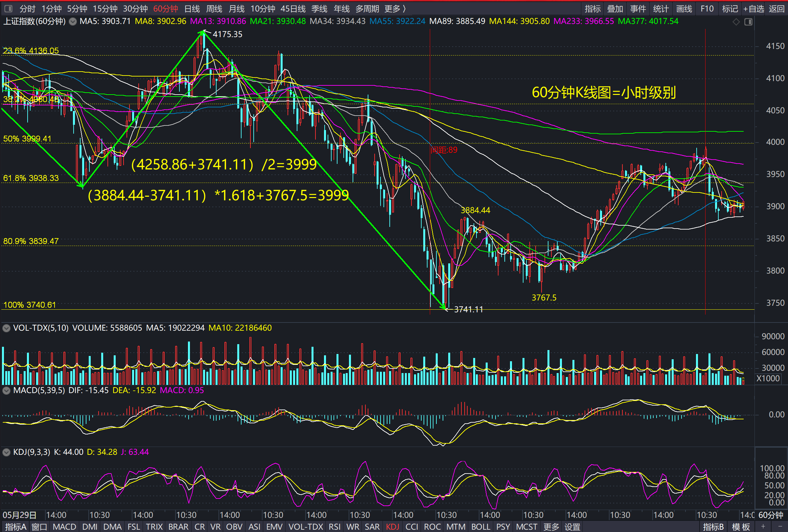Click the 返回 back button
Viewport: 788px width, 532px height.
pyautogui.click(x=776, y=9)
